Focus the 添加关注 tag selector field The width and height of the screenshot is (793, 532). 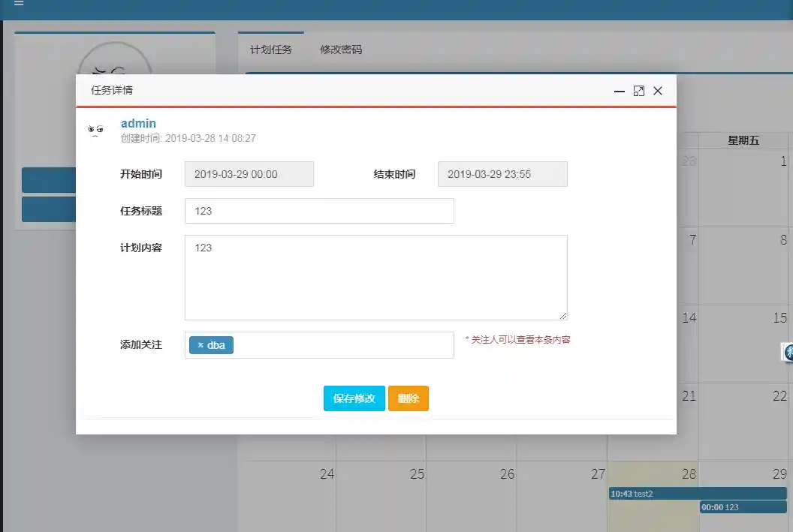[342, 345]
